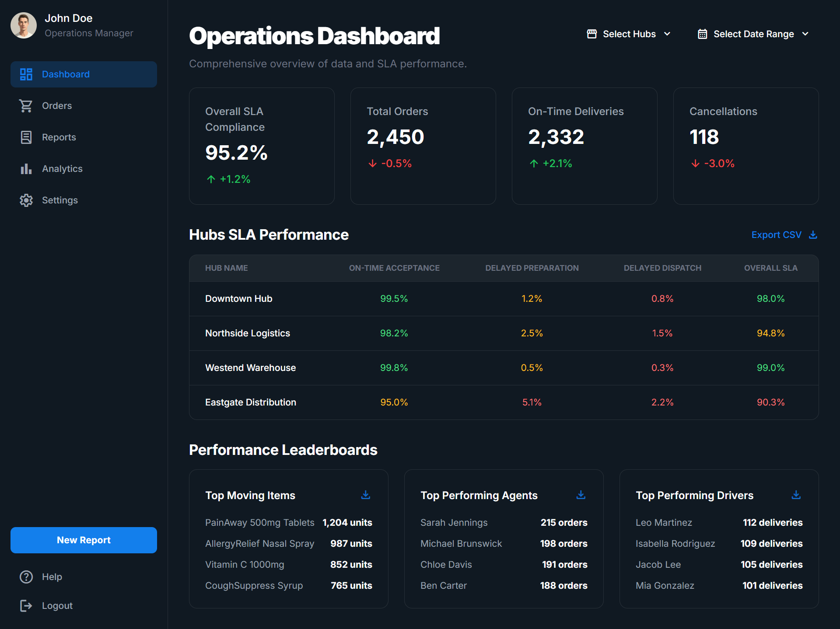Open the Dashboard panel icon
This screenshot has width=840, height=629.
pos(26,74)
